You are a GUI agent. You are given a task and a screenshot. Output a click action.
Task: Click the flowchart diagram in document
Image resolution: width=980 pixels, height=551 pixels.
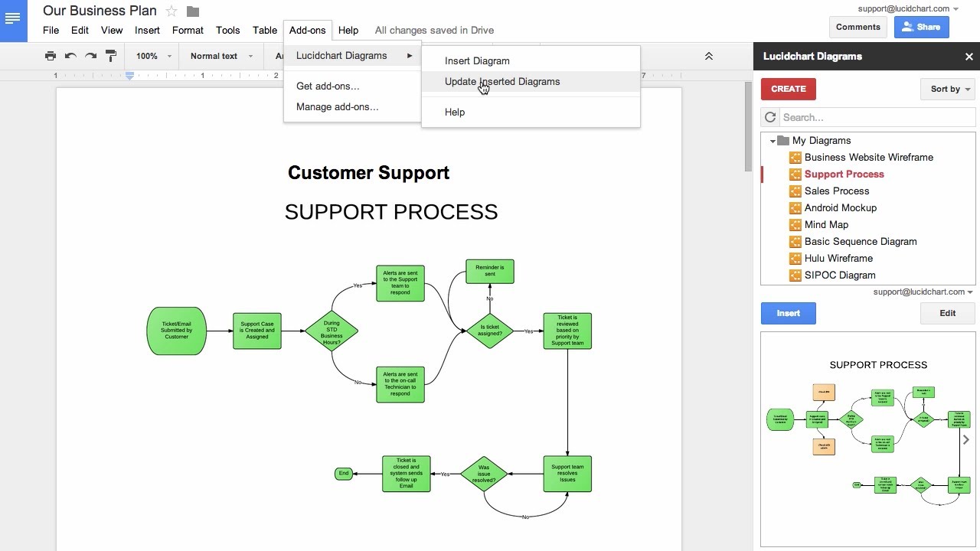click(370, 390)
